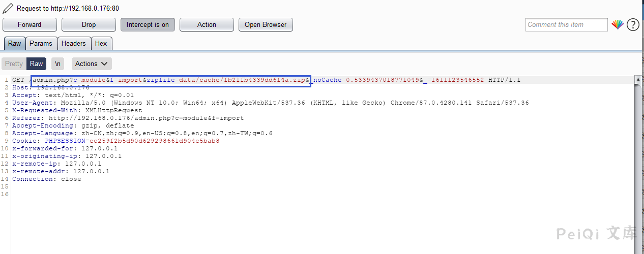Forward the intercepted request
This screenshot has width=644, height=254.
(x=30, y=24)
